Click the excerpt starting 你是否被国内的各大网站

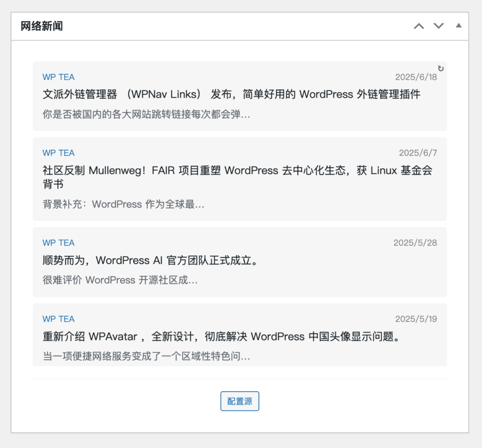click(146, 114)
